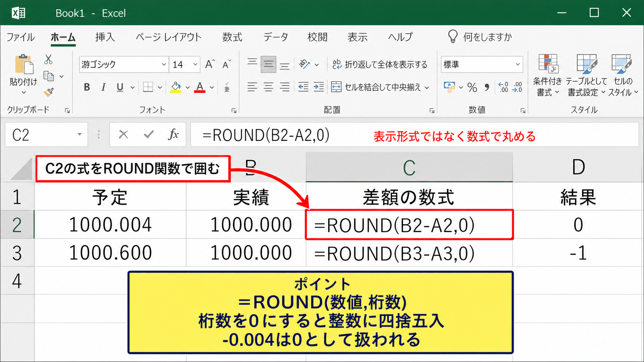Toggle Italic formatting
The image size is (644, 362).
coord(103,87)
